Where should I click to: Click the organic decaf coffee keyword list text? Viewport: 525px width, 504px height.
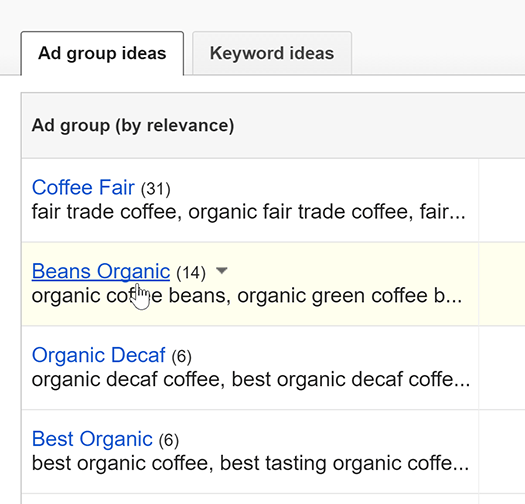pos(251,380)
